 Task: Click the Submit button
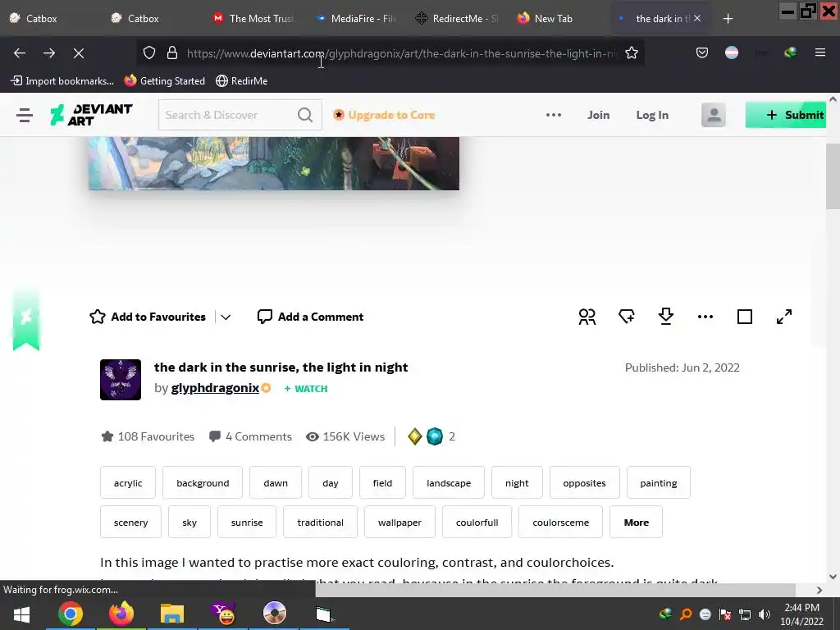click(785, 115)
